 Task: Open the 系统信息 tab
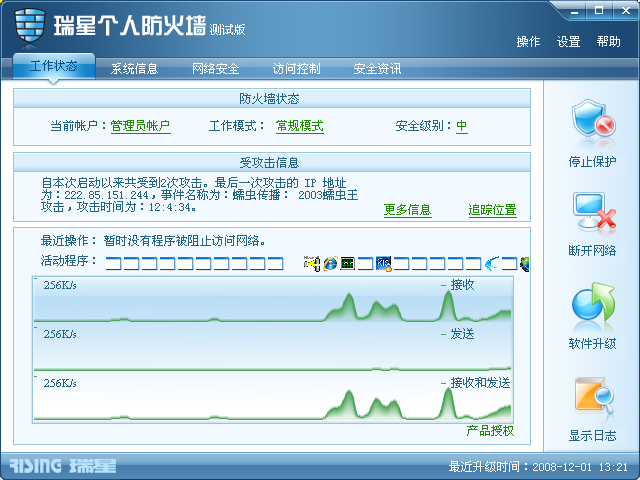(x=134, y=69)
